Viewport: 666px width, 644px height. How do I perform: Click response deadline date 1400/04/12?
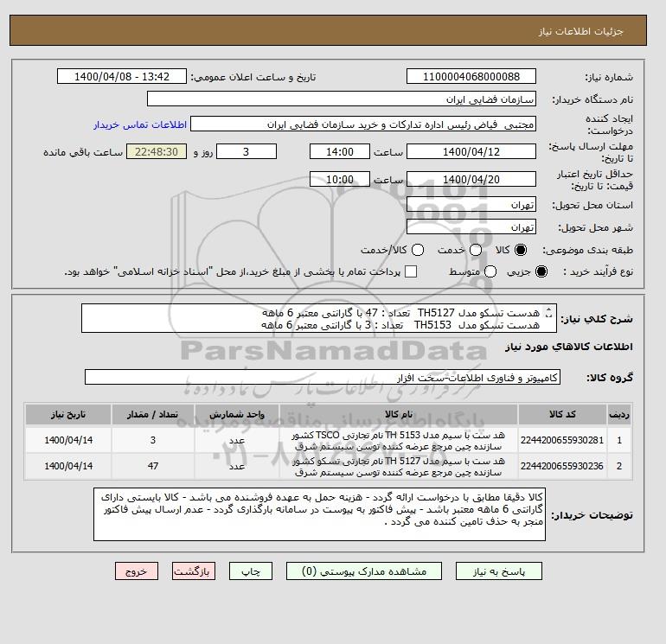pyautogui.click(x=471, y=151)
